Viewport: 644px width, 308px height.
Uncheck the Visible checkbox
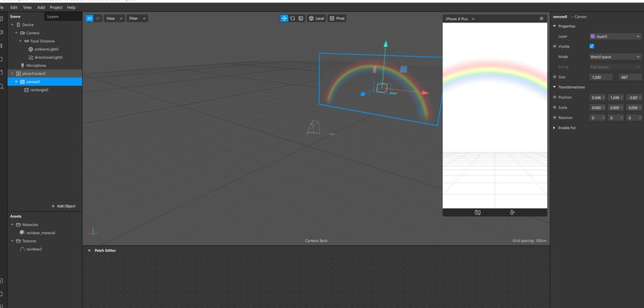coord(592,46)
